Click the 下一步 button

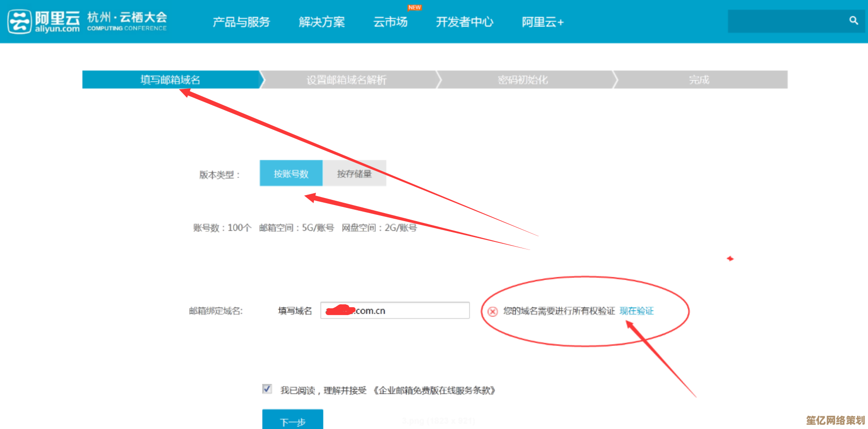click(x=292, y=420)
